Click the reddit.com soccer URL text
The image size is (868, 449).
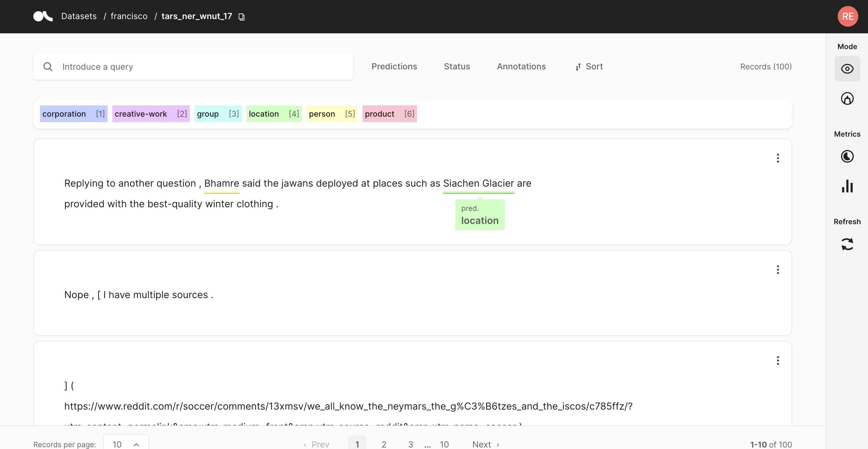coord(348,406)
